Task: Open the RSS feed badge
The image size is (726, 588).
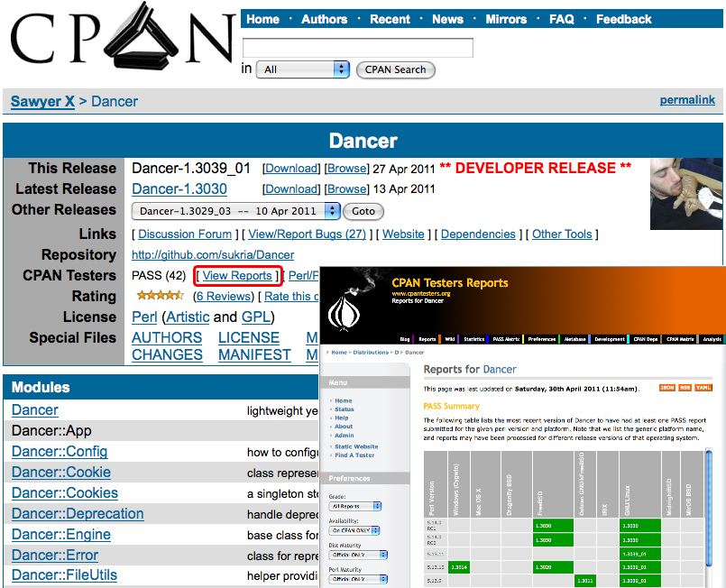Action: coord(685,388)
